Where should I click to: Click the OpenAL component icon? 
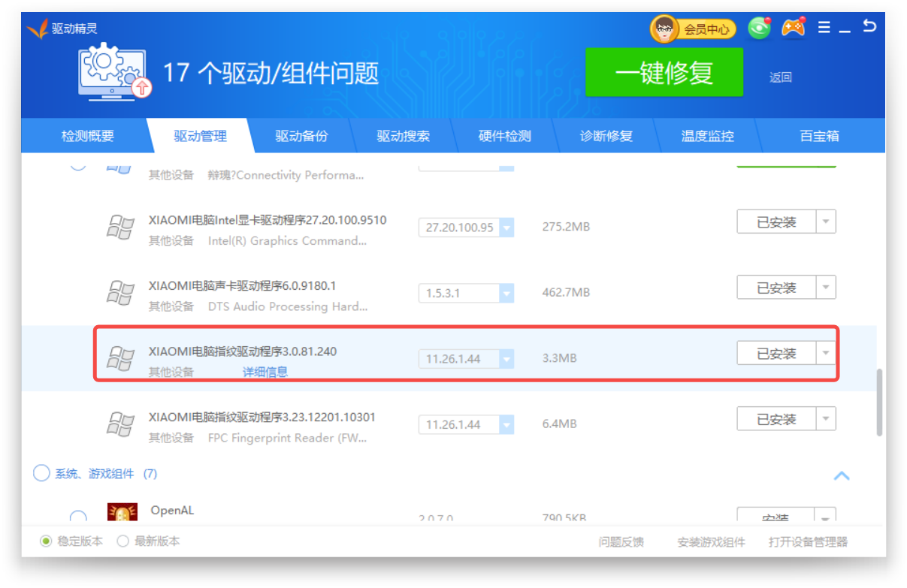coord(122,514)
